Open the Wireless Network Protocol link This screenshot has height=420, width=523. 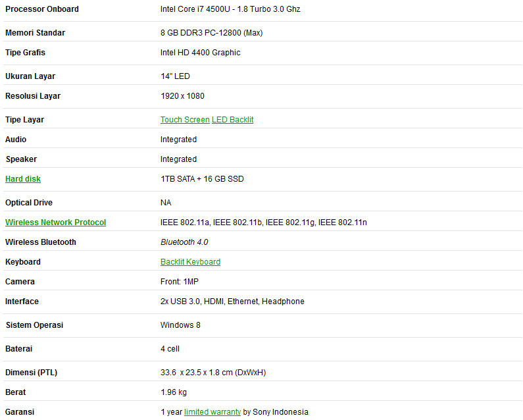pos(56,223)
